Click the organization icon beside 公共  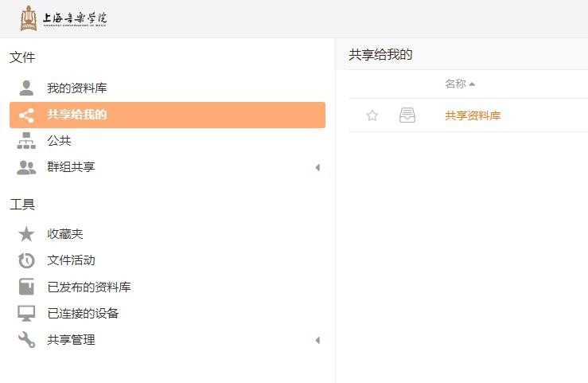click(x=26, y=141)
